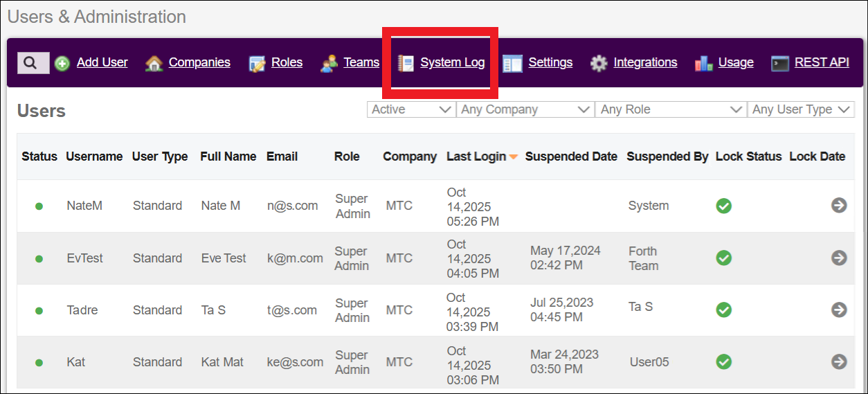Click EvTest lock status check icon
Viewport: 868px width, 394px height.
(724, 258)
